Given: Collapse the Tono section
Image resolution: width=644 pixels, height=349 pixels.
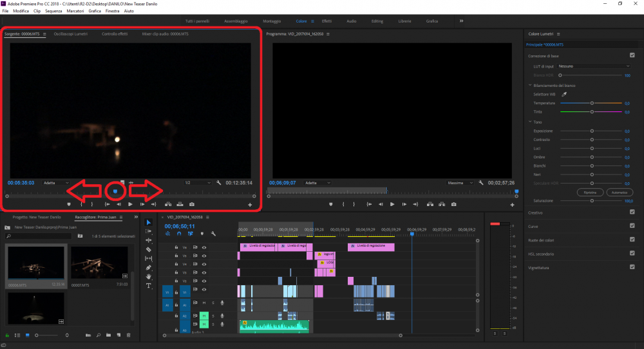Looking at the screenshot, I should [x=529, y=122].
